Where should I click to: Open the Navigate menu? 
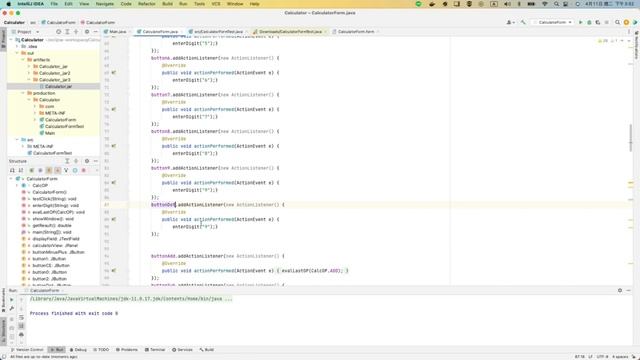click(104, 4)
